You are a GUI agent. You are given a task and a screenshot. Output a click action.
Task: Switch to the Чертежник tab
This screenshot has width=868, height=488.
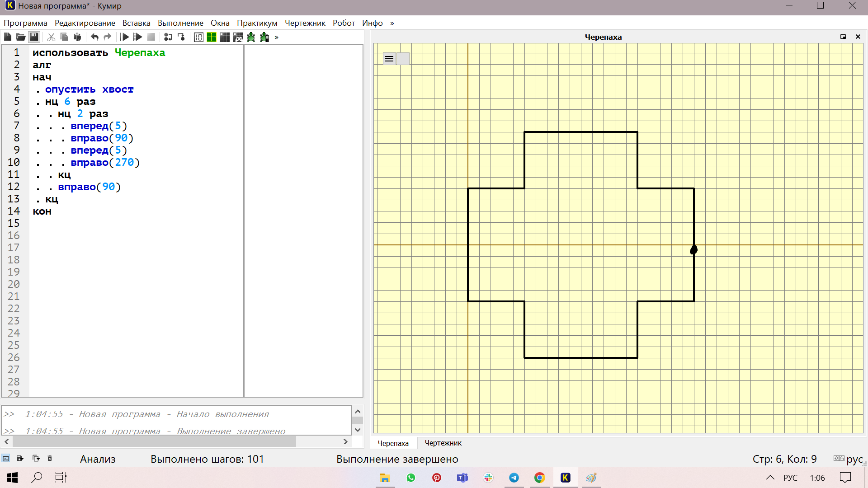tap(443, 443)
